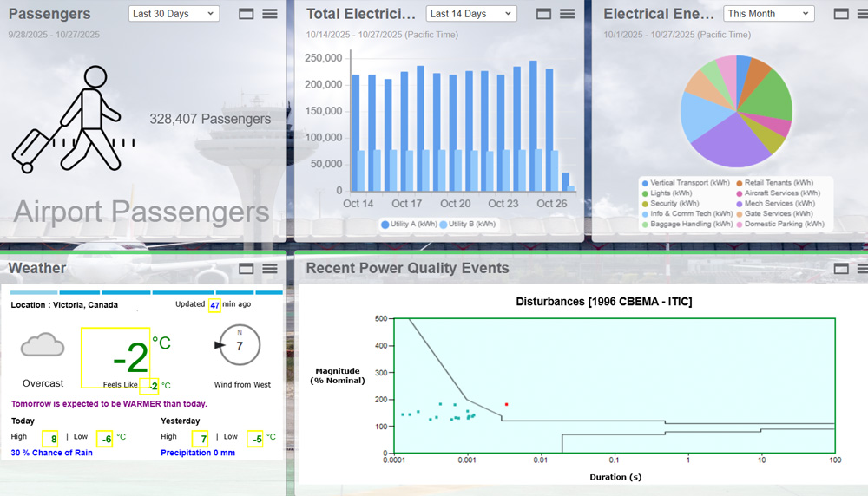The image size is (868, 496).
Task: Click the Mech Services legend color swatch
Action: (740, 204)
